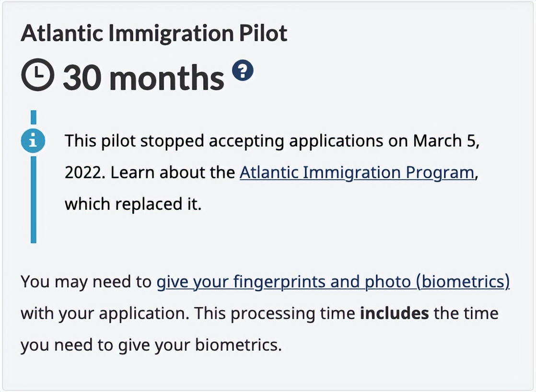
Task: Open the question mark help icon beside 30 months
Action: pyautogui.click(x=243, y=70)
